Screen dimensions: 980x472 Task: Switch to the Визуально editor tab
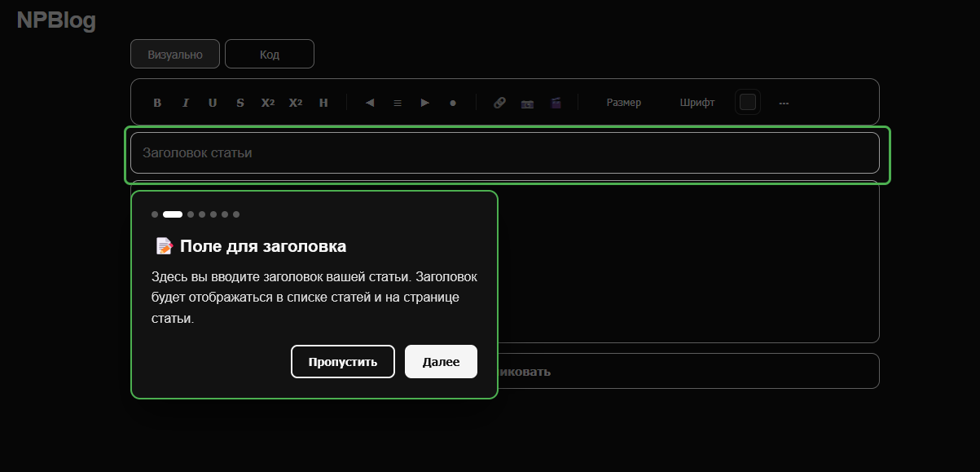pyautogui.click(x=175, y=55)
